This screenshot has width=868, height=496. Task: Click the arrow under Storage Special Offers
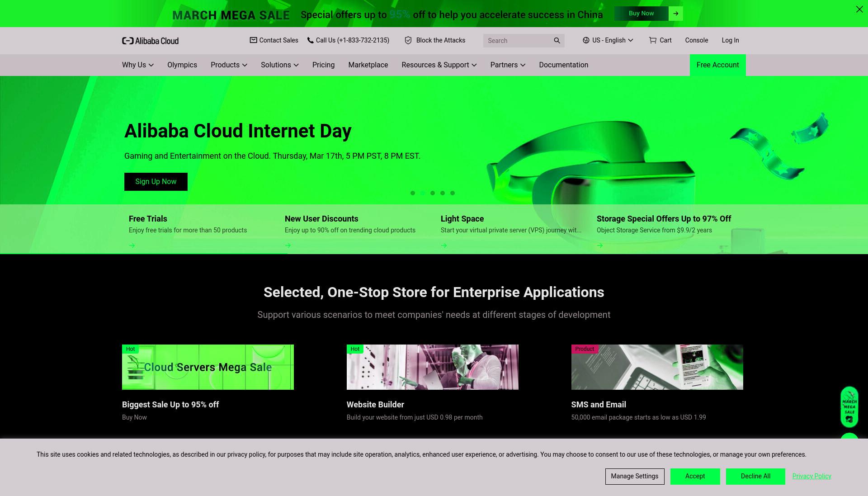coord(599,246)
